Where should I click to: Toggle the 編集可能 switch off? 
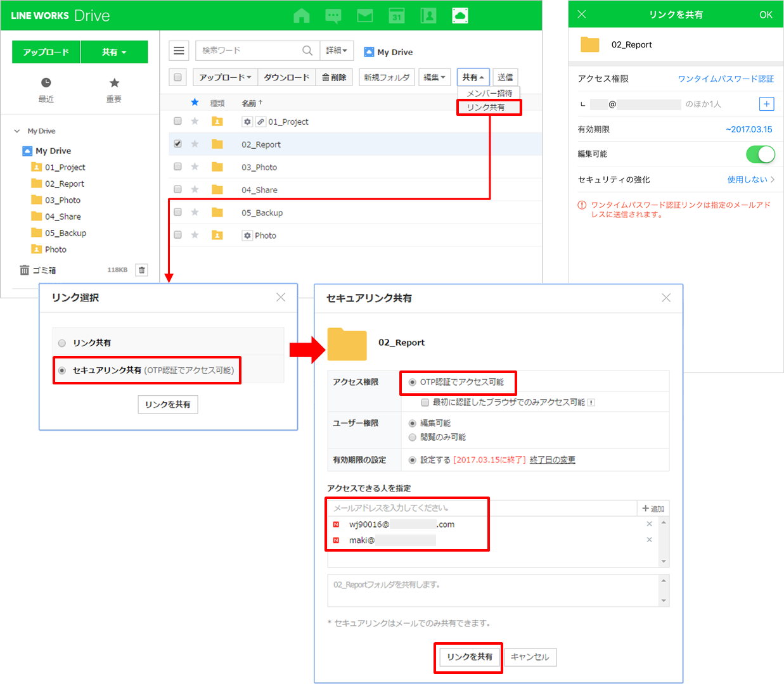[760, 154]
